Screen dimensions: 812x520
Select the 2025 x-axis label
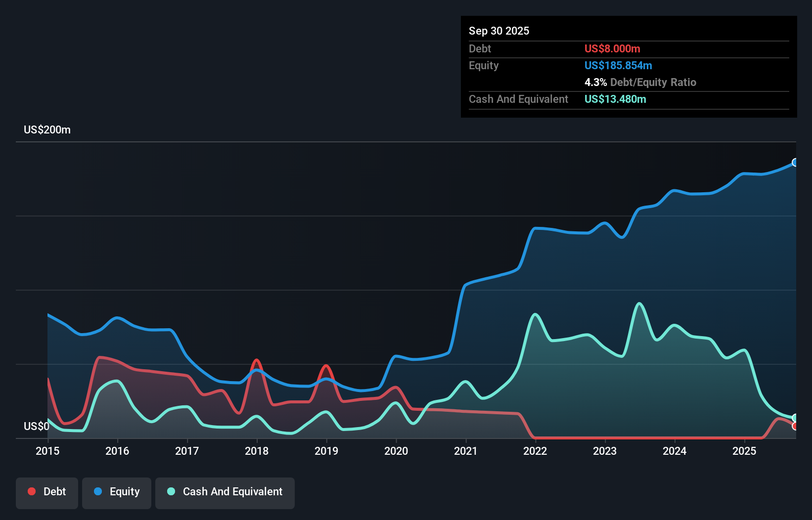click(x=744, y=451)
